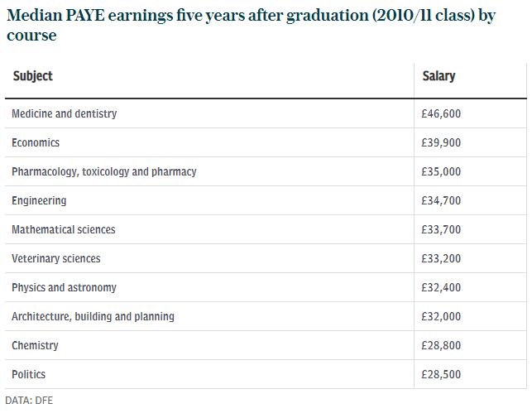The height and width of the screenshot is (418, 532).
Task: Click the £39,900 salary value
Action: 441,142
